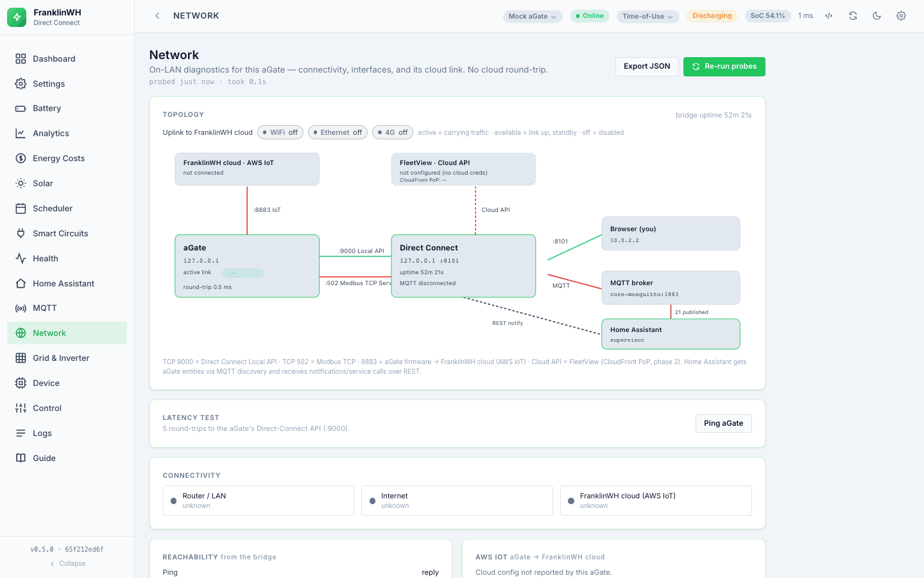Click the refresh icon in top header
Viewport: 924px width, 578px height.
[x=853, y=16]
